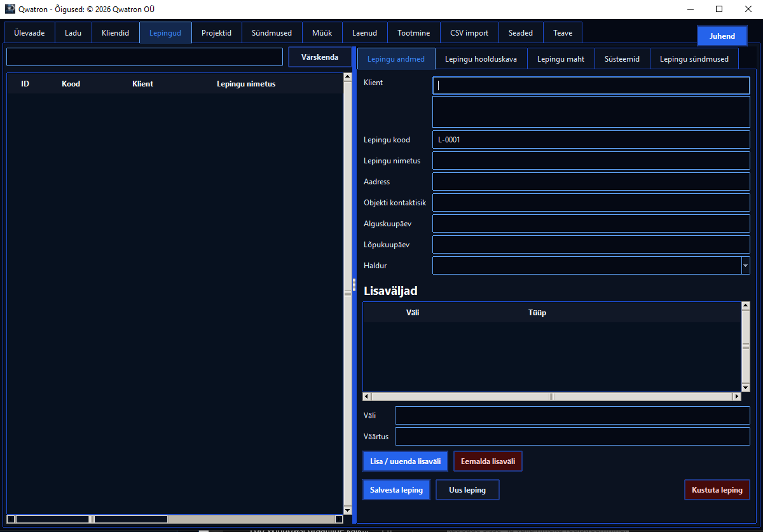Click the Eemalda lisaväli button
Image resolution: width=763 pixels, height=532 pixels.
click(x=488, y=461)
